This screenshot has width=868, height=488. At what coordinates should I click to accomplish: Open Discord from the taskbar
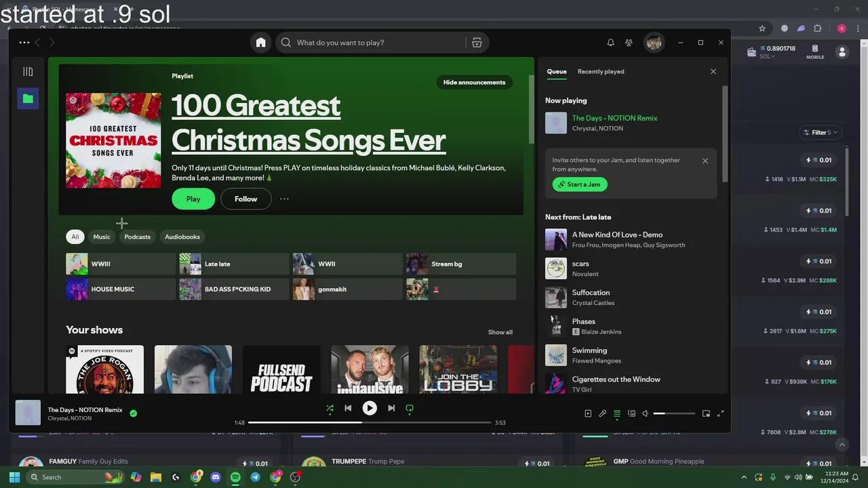click(216, 477)
